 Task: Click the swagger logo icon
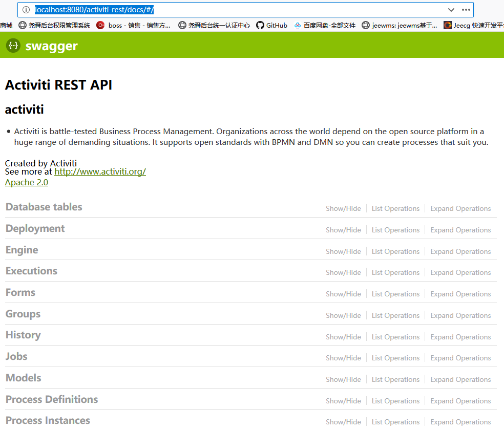[13, 45]
